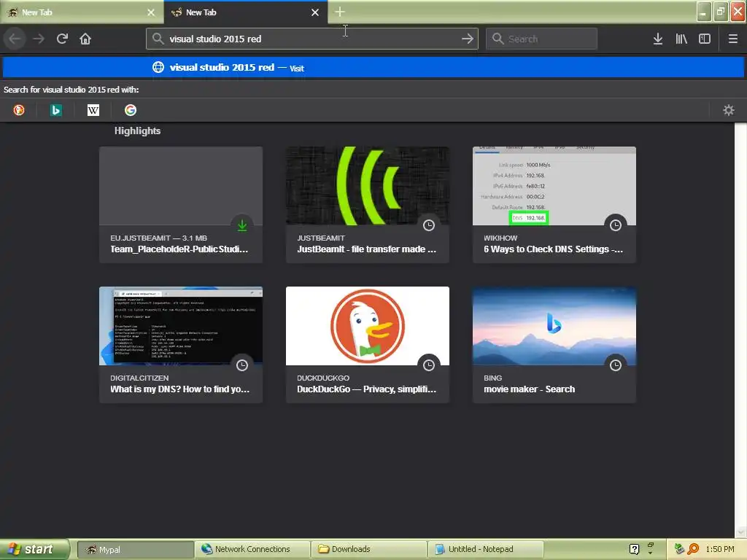Open the downloads panel icon
Viewport: 747px width, 560px height.
point(658,39)
